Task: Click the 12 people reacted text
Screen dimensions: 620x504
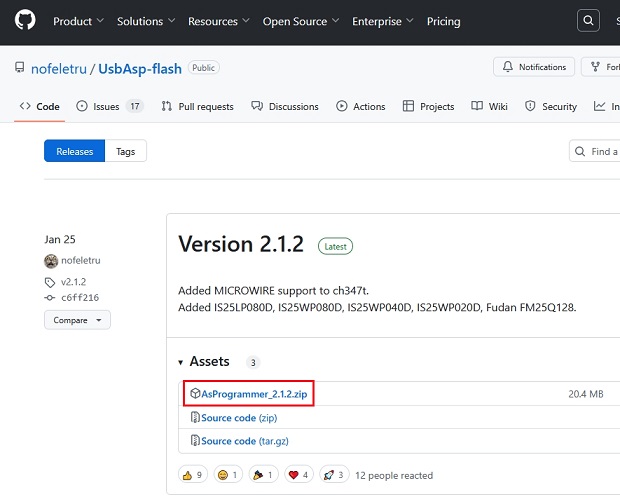Action: click(x=394, y=476)
